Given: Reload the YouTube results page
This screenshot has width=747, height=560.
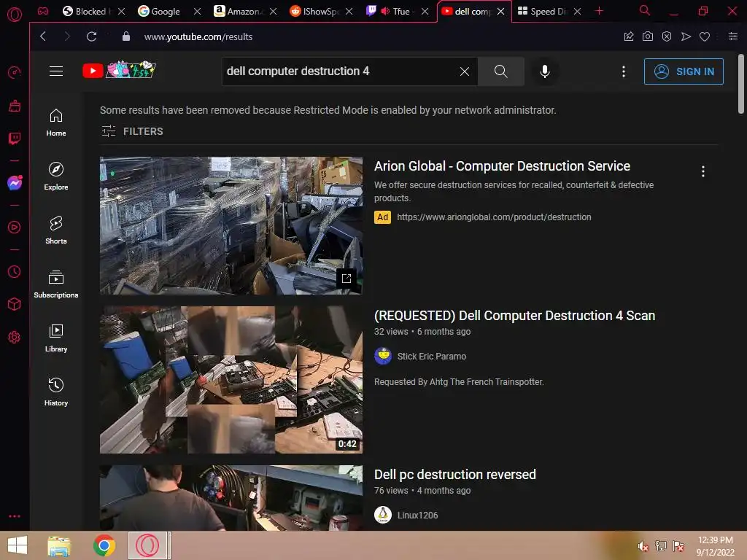Looking at the screenshot, I should [91, 36].
